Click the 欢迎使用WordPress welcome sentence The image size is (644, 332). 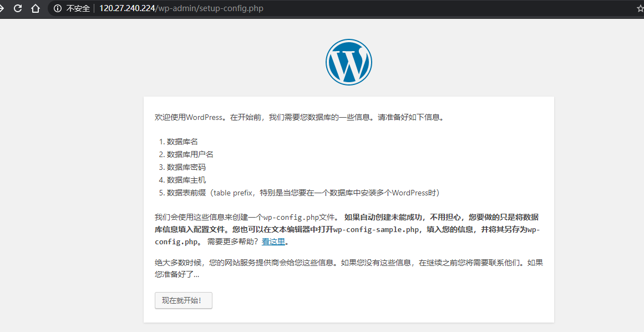pyautogui.click(x=300, y=118)
